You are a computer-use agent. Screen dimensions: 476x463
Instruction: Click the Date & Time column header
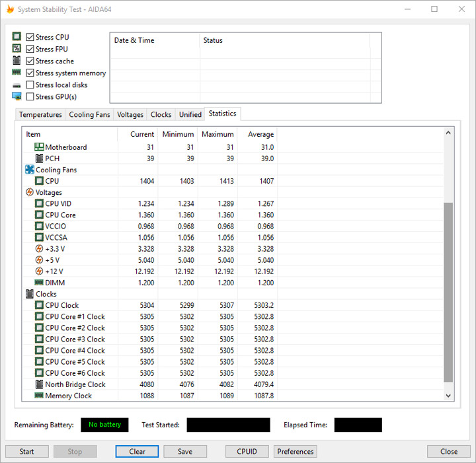(x=155, y=40)
